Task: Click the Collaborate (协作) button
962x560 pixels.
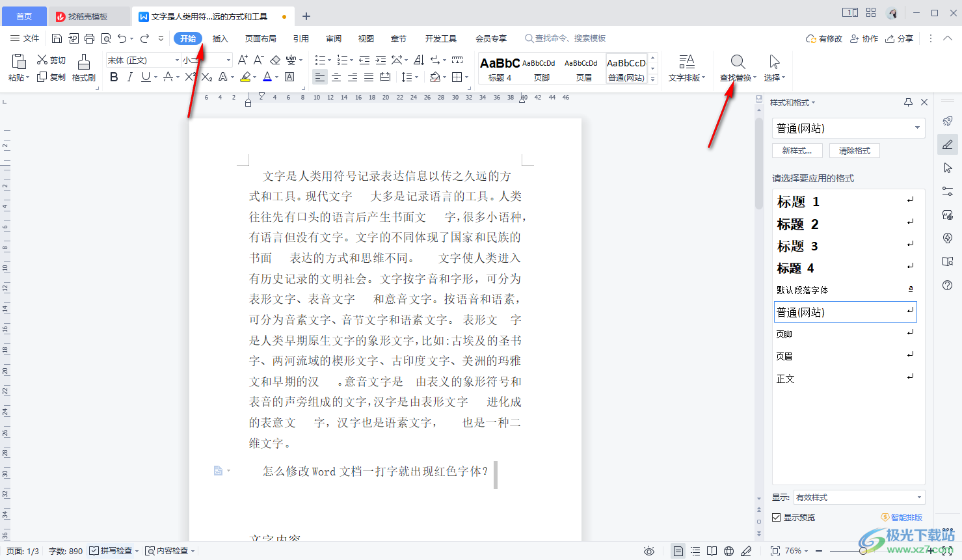Action: (x=864, y=38)
